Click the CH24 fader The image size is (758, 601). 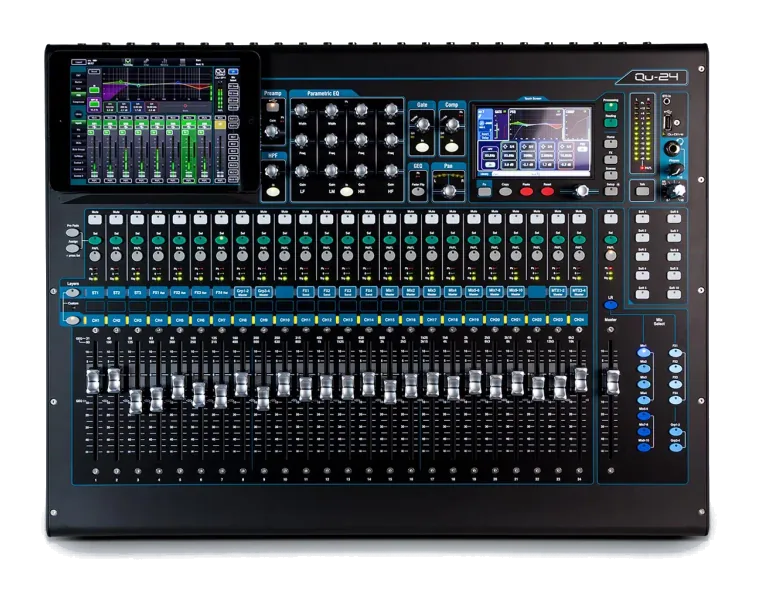(x=581, y=380)
